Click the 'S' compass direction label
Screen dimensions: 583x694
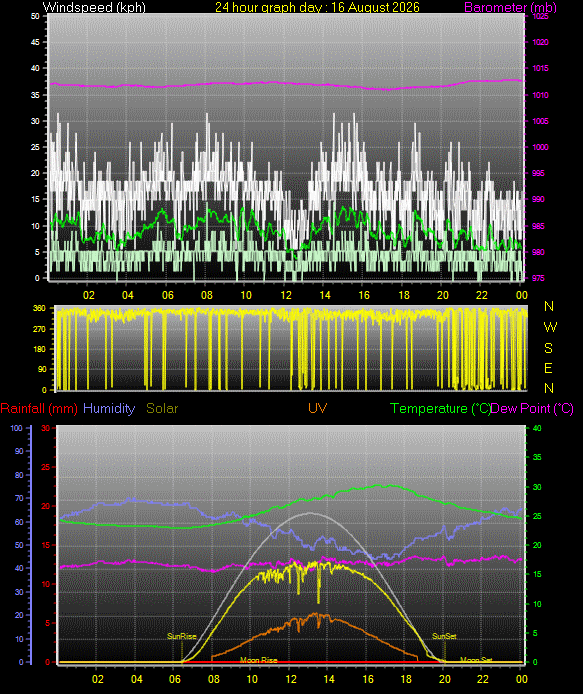(548, 348)
